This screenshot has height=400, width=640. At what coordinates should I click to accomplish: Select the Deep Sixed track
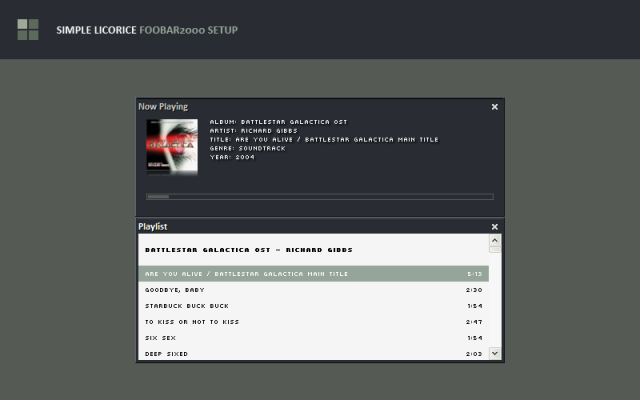pos(313,353)
